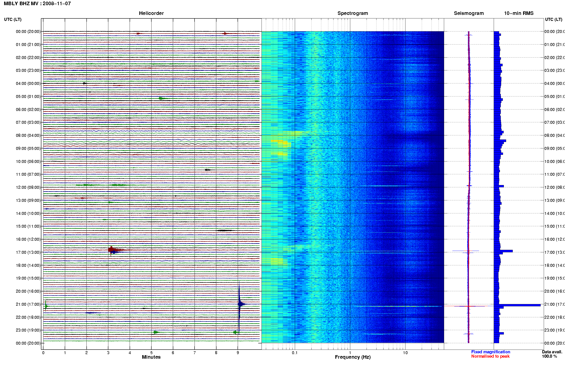Select the 'Helicorder' panel heading
588x368 pixels.
(151, 13)
